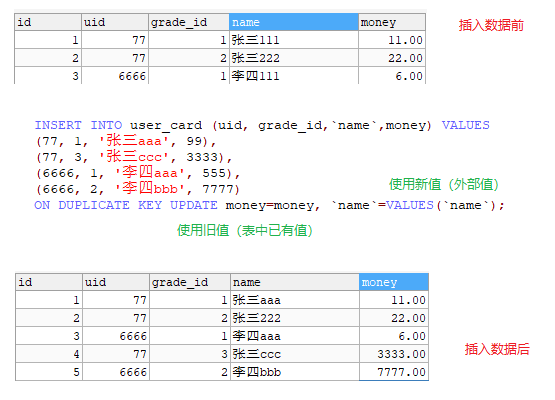The height and width of the screenshot is (400, 555).
Task: Click the 6666 uid cell in the before-insert table
Action: pyautogui.click(x=115, y=76)
